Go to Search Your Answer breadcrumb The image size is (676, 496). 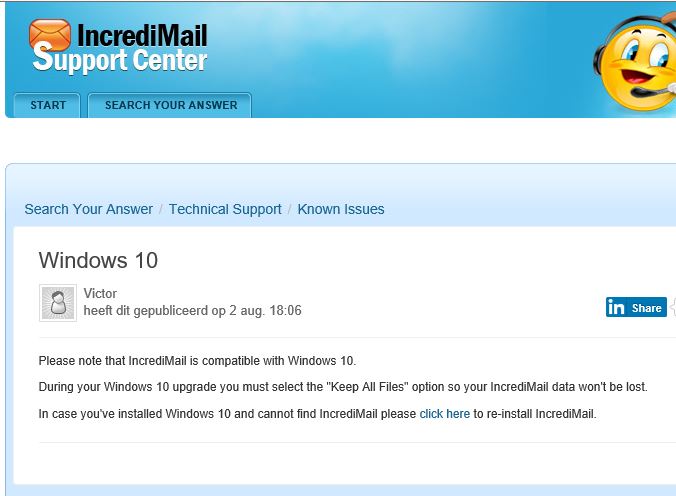[x=88, y=209]
